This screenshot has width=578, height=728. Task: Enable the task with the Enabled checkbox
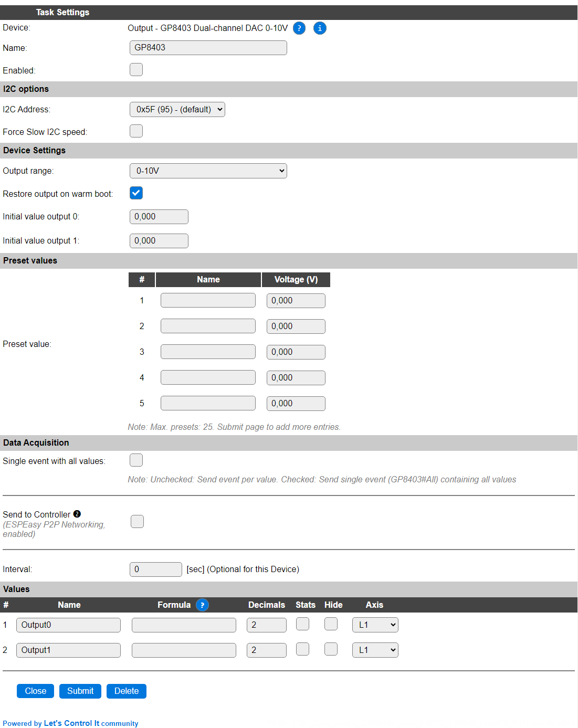pyautogui.click(x=136, y=70)
